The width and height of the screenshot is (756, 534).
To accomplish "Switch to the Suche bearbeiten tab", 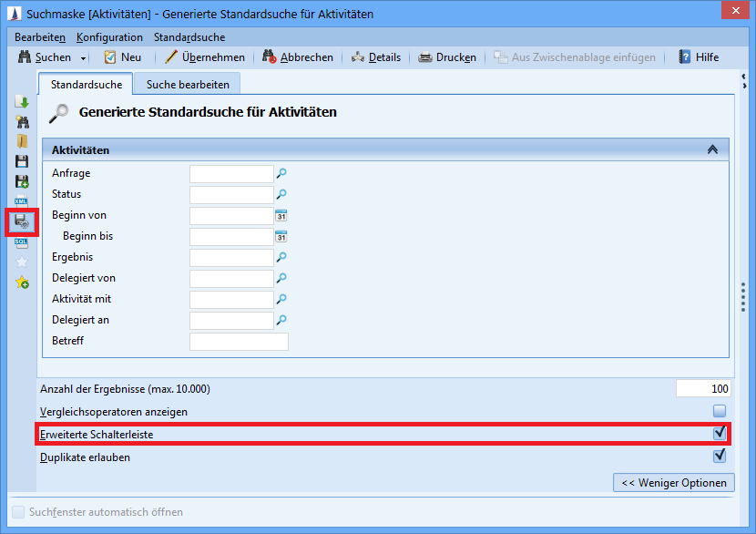I will pyautogui.click(x=187, y=84).
